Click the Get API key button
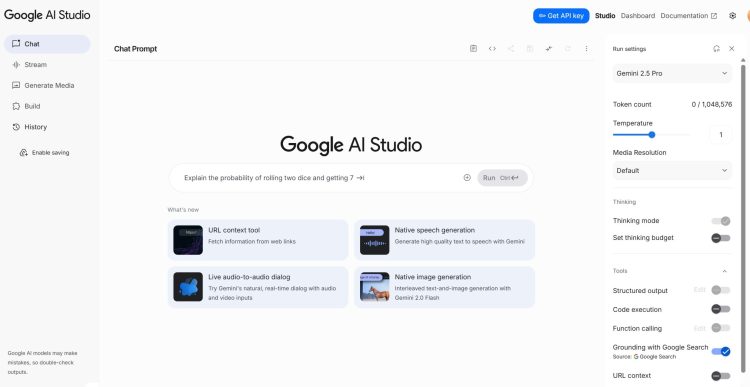 pos(561,16)
